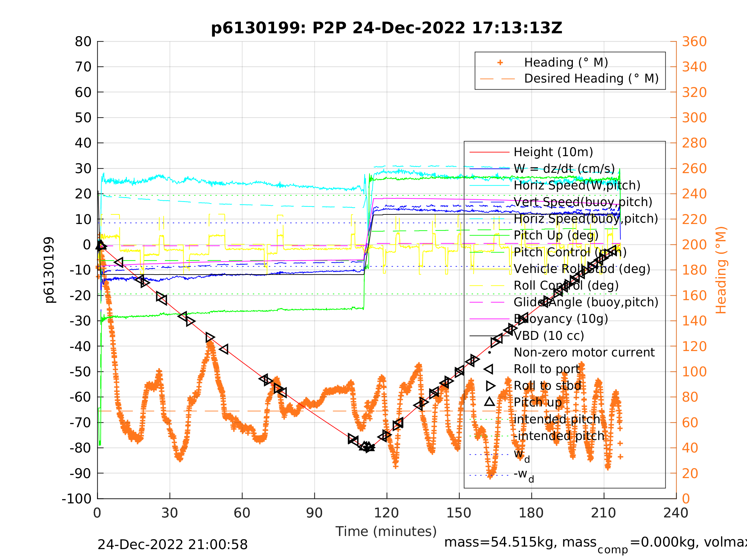Click the -100 tick on left axis
Viewport: 747px width, 560px height.
click(x=77, y=499)
